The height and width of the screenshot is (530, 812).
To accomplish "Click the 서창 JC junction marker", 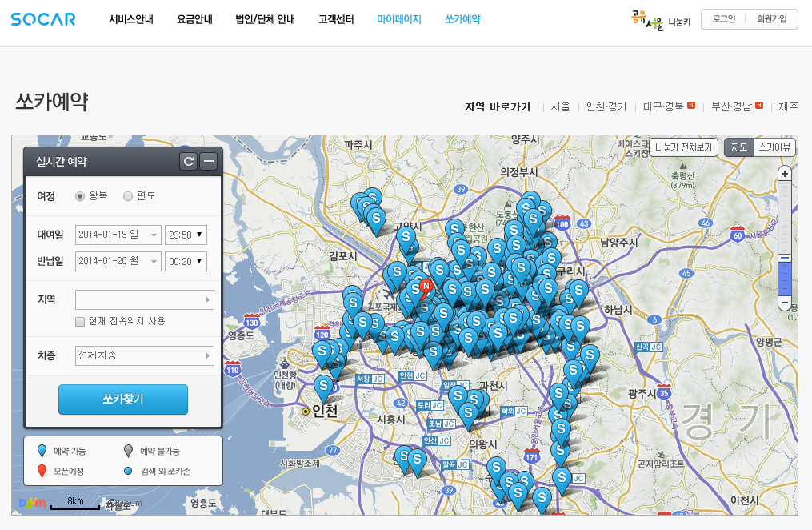I will (x=370, y=379).
